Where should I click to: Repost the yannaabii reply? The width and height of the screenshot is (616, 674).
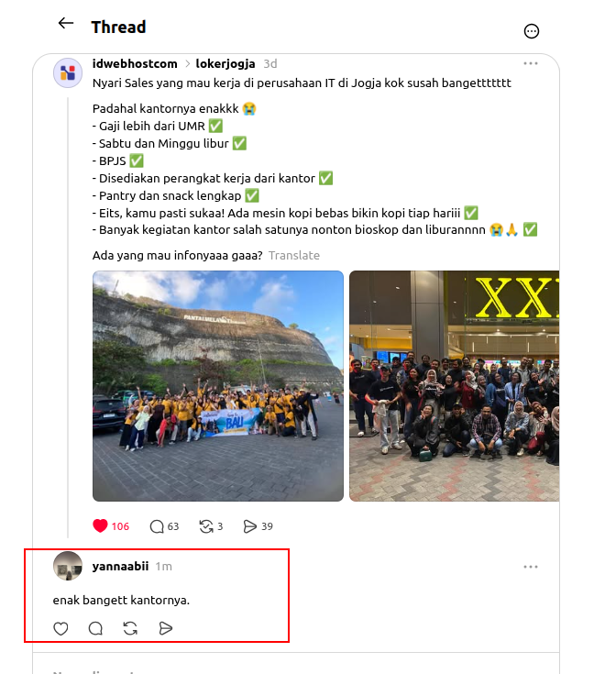[130, 628]
